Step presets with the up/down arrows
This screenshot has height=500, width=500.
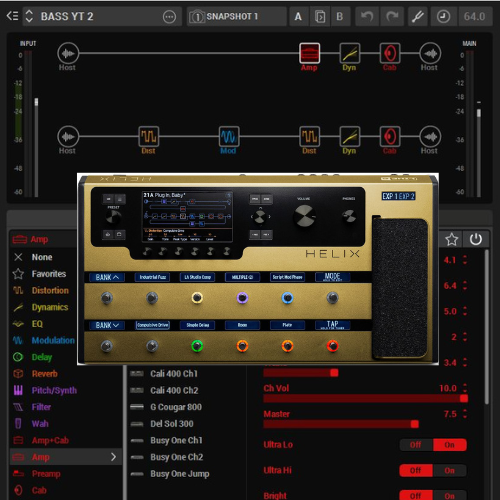click(x=29, y=16)
